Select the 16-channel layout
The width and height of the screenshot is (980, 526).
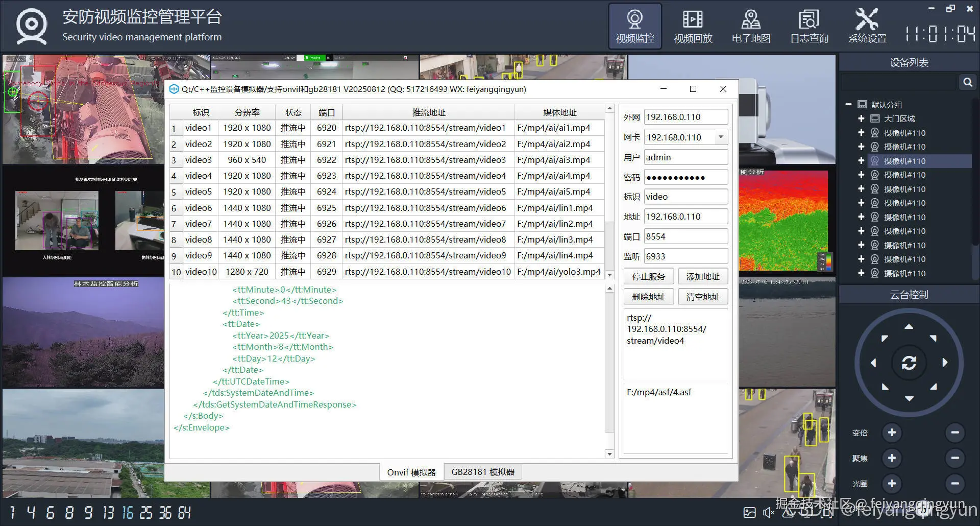coord(128,512)
